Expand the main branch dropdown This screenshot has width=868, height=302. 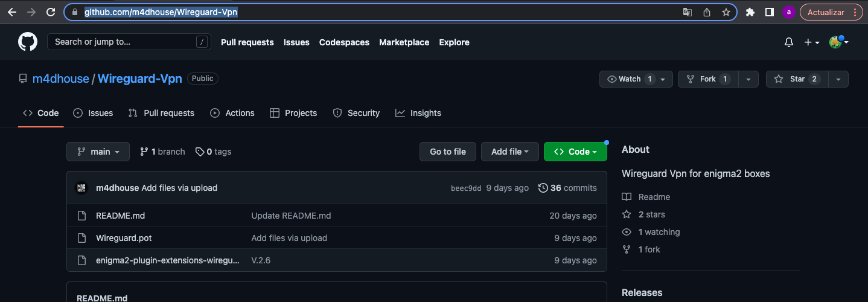(98, 152)
